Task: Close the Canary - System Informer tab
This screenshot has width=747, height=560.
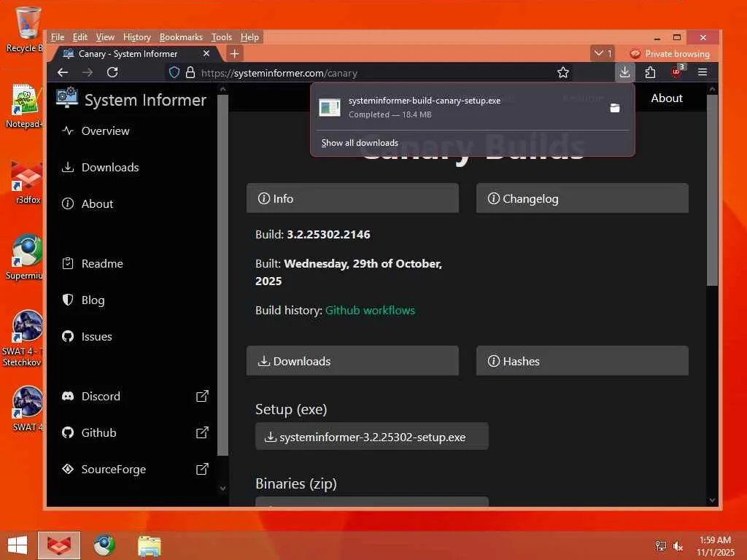Action: (x=206, y=54)
